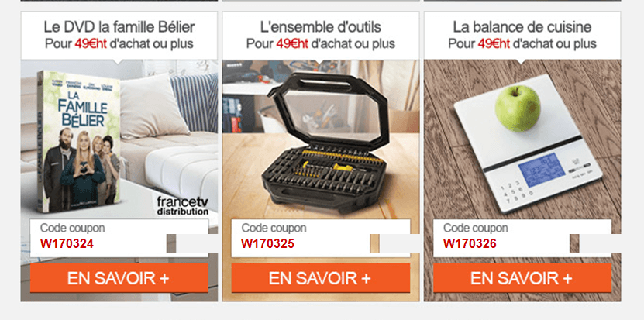
Task: Click the 49€ht price text on the DVD card
Action: click(x=91, y=43)
